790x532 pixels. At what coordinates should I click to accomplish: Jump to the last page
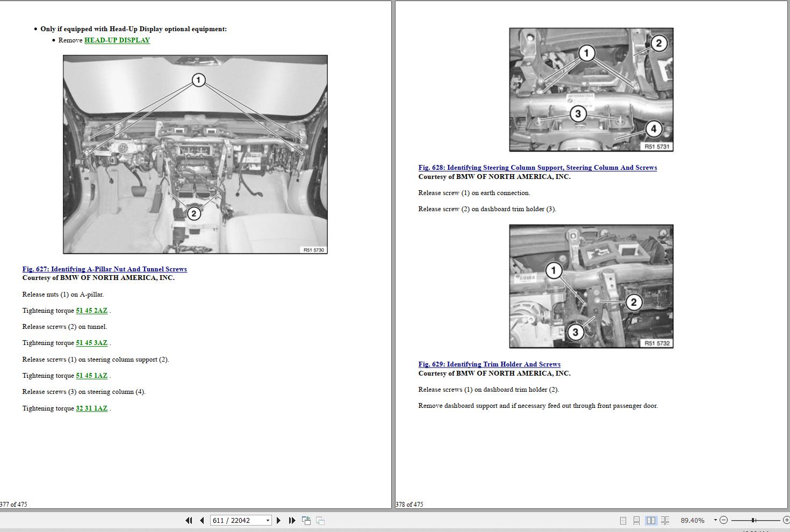click(x=292, y=520)
